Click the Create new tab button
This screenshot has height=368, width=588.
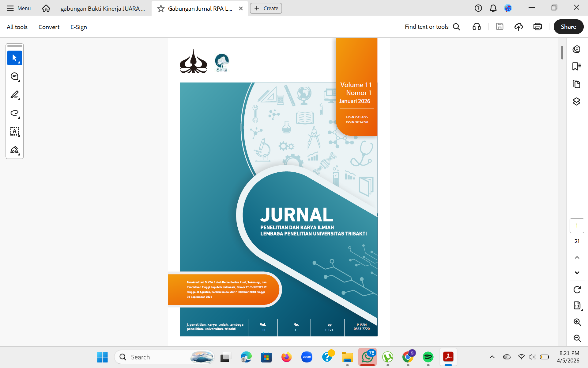coord(266,8)
